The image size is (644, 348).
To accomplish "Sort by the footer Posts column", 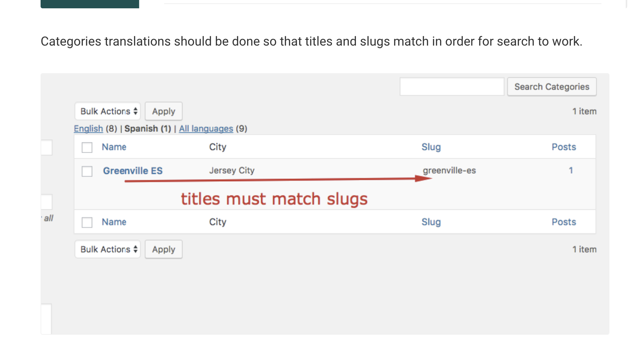I will pyautogui.click(x=563, y=222).
